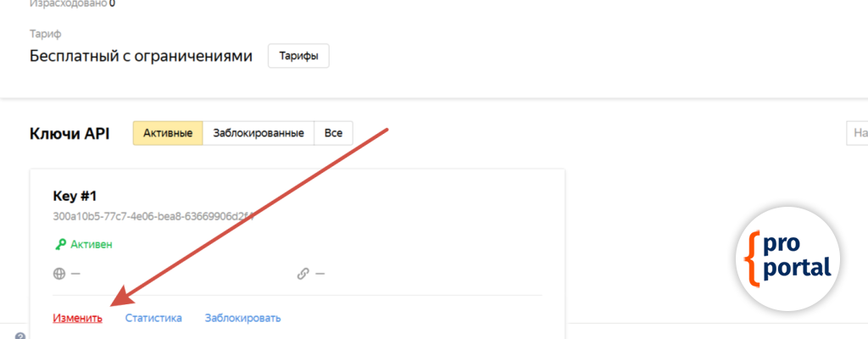Open the Статистика link for Key #1
Viewport: 868px width, 339px height.
click(x=153, y=318)
